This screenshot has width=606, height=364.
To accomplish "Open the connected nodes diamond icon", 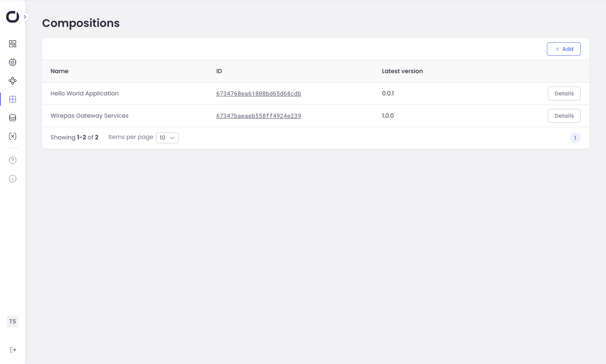I will tap(13, 81).
